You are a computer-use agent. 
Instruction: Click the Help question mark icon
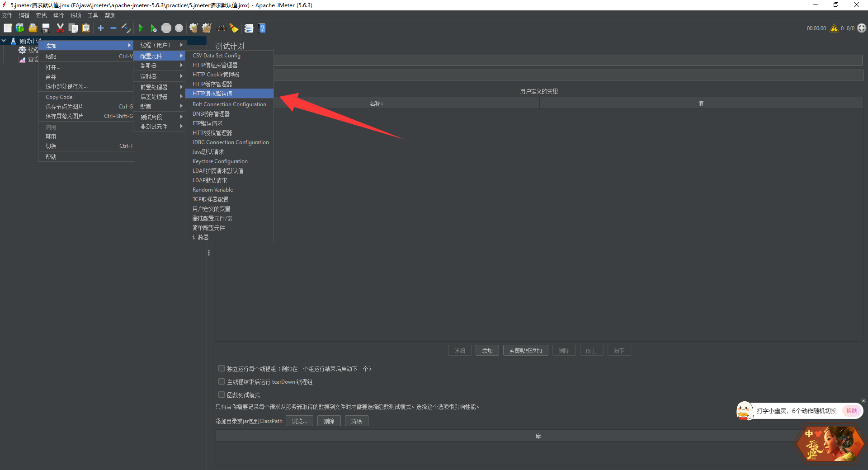click(262, 28)
